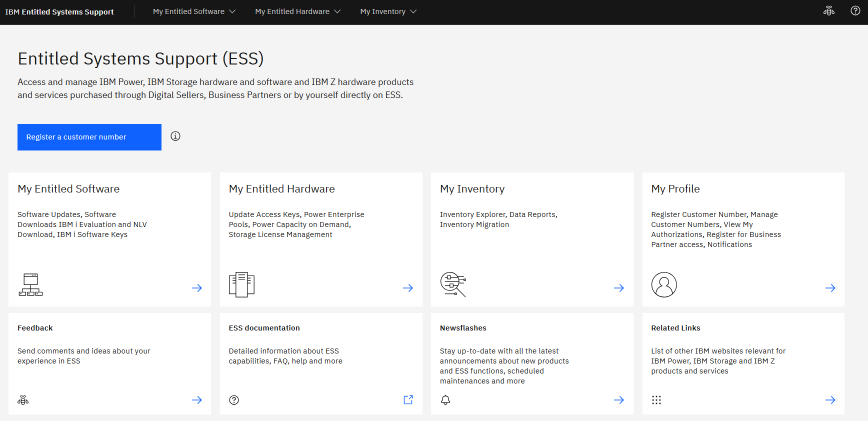The width and height of the screenshot is (868, 421).
Task: Register a customer number
Action: pos(89,137)
